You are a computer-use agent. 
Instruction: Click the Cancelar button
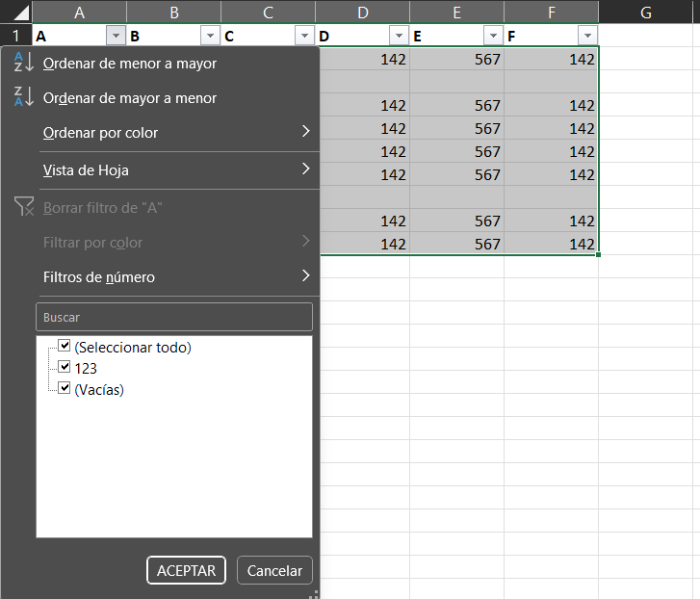click(x=274, y=570)
